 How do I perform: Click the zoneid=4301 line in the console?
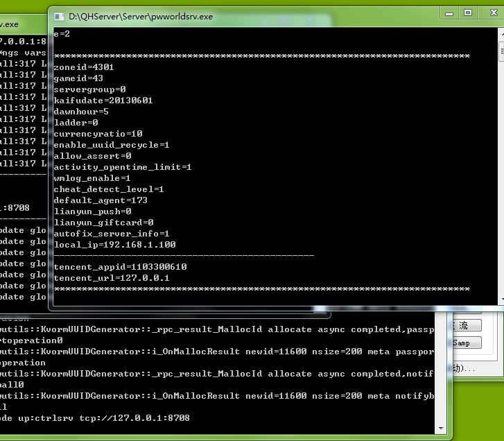(84, 67)
